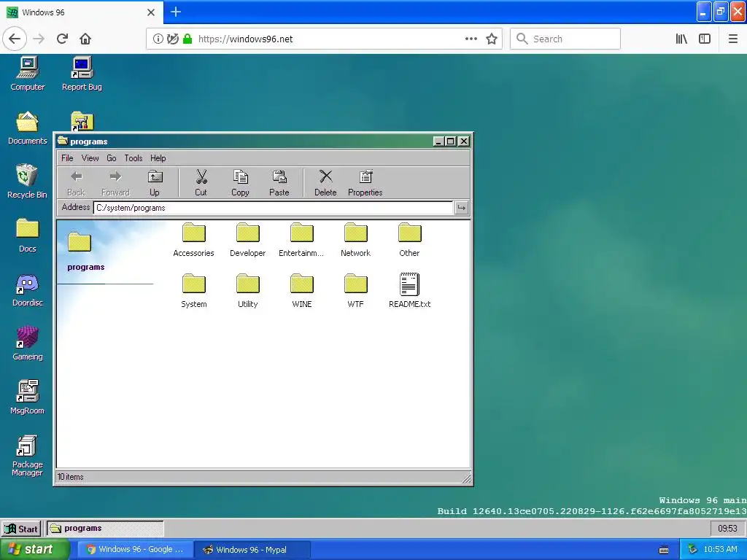The image size is (747, 560).
Task: Select the Entertainm... folder
Action: (301, 240)
